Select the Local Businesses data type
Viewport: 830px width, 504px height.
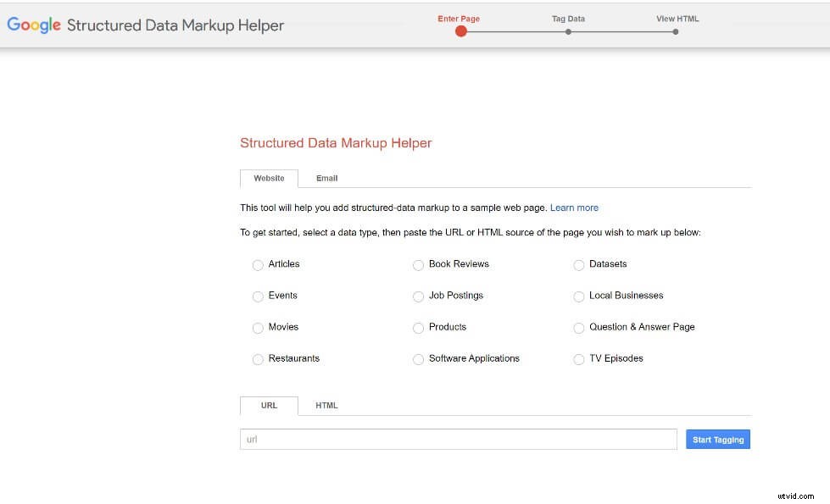tap(579, 296)
